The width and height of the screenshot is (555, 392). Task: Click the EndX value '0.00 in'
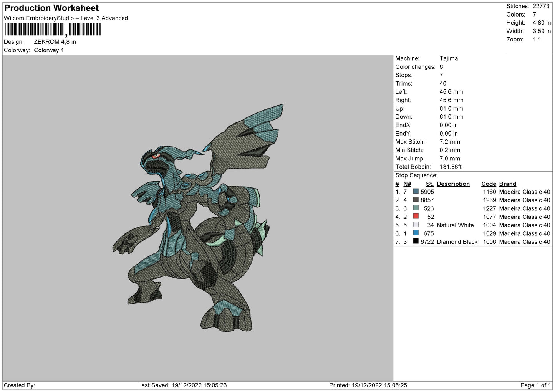(x=449, y=125)
